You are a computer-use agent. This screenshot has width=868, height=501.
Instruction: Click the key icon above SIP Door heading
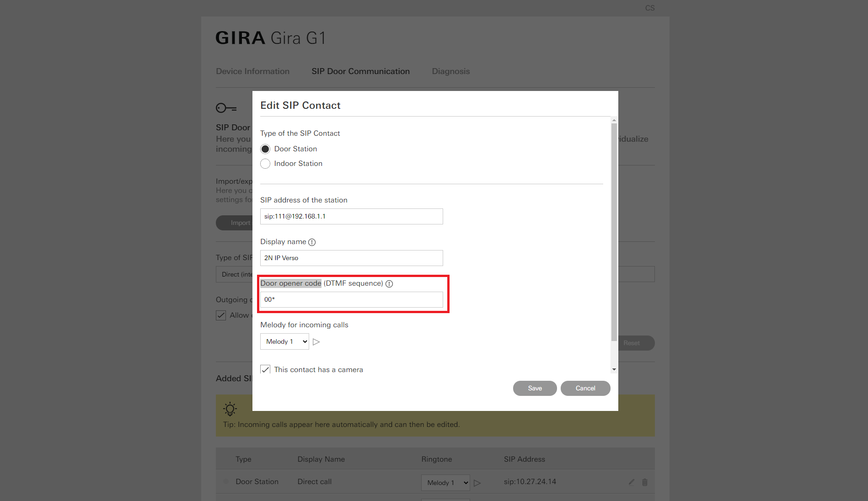coord(226,108)
